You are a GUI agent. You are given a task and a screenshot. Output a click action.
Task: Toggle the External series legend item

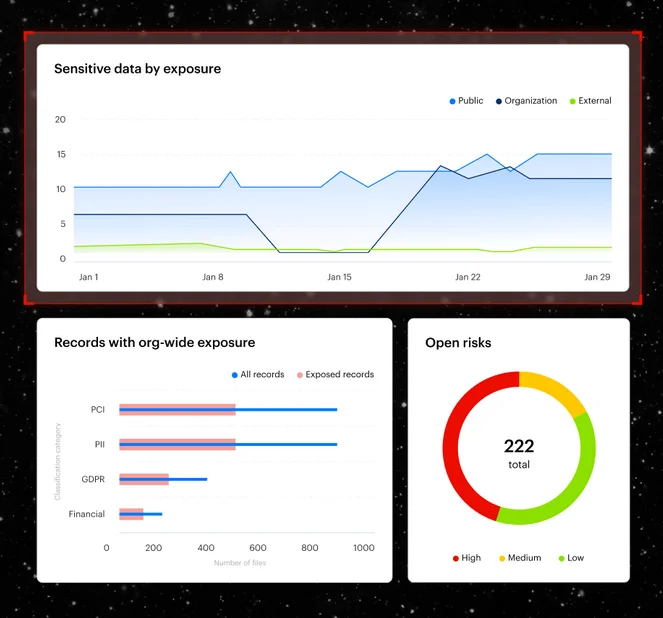(x=590, y=101)
